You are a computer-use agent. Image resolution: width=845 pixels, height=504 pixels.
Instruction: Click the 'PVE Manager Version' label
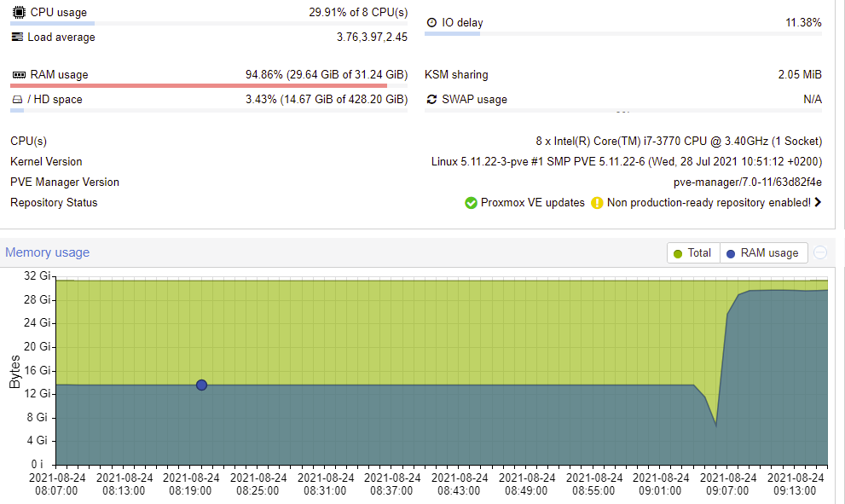pos(65,182)
